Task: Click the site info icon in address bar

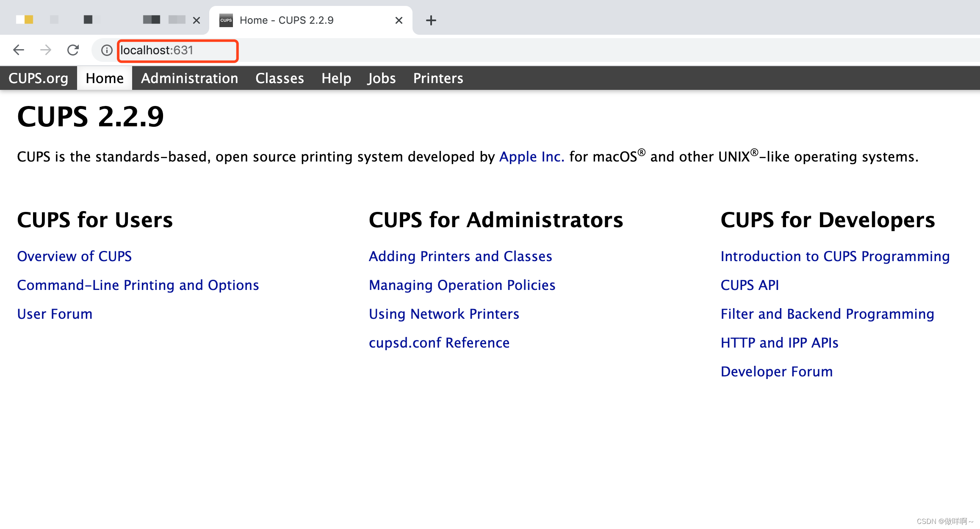Action: 107,50
